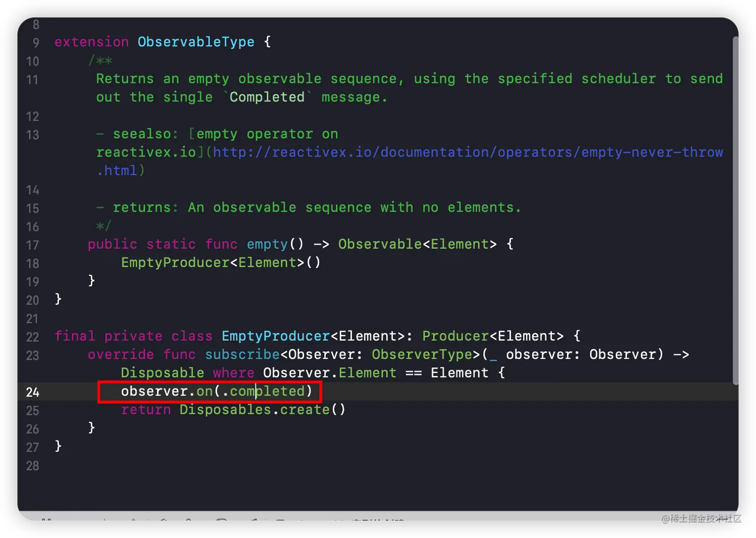
Task: Click "returns:" in the comment on line 15
Action: (145, 208)
